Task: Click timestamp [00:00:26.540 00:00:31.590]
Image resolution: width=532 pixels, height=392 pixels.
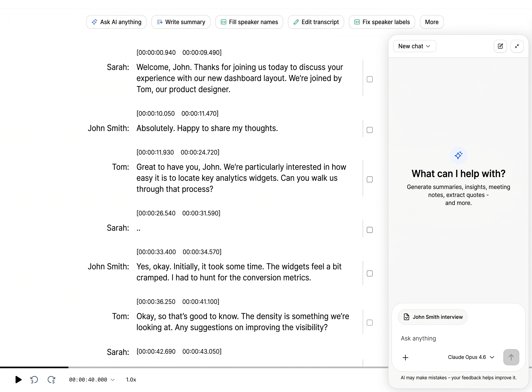Action: coord(178,213)
